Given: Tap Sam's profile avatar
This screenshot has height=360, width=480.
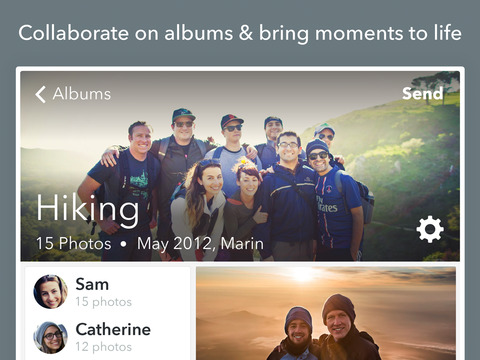Looking at the screenshot, I should [51, 292].
